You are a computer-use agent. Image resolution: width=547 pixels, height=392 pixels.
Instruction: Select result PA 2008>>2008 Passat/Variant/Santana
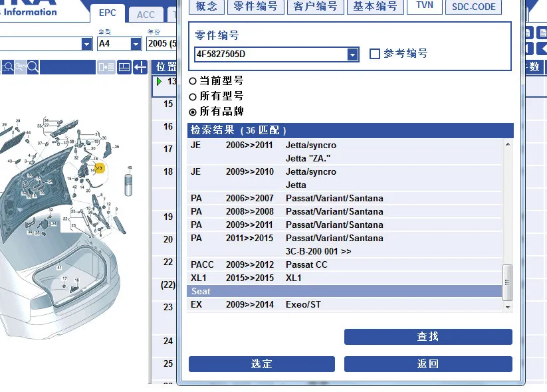coord(344,211)
